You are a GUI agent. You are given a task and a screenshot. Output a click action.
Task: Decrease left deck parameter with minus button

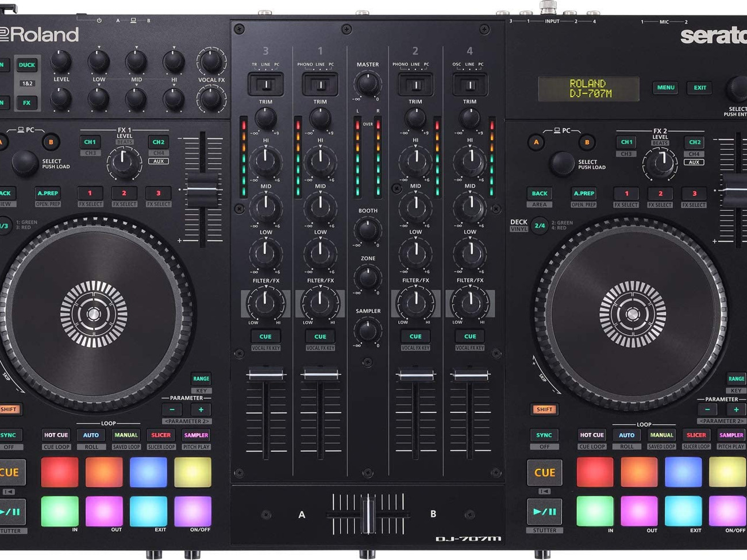pos(172,410)
